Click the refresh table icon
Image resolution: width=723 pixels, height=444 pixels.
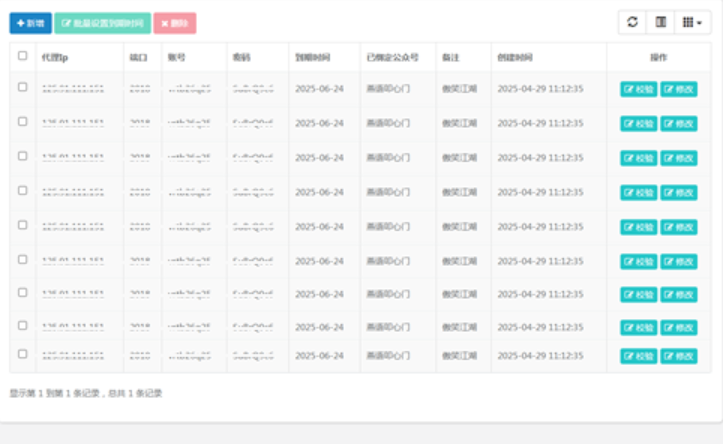pos(632,22)
